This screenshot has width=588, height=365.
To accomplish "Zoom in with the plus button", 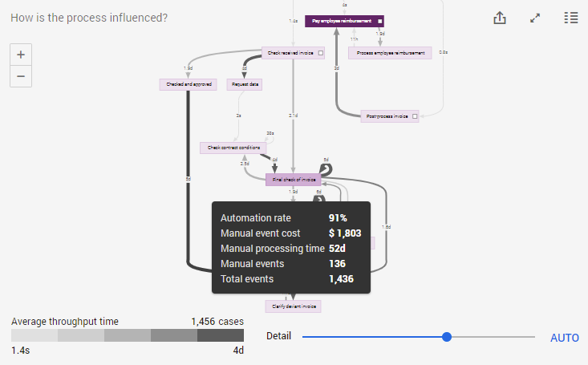I will click(x=21, y=55).
